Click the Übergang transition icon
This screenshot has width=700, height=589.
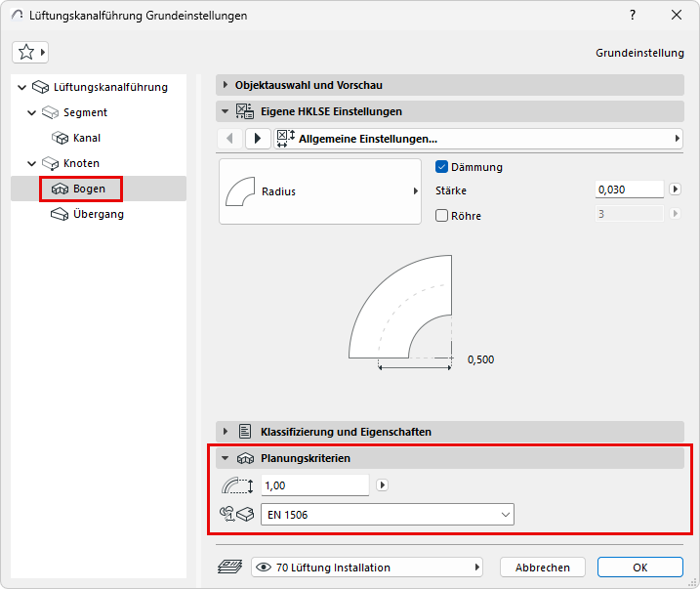tap(60, 214)
